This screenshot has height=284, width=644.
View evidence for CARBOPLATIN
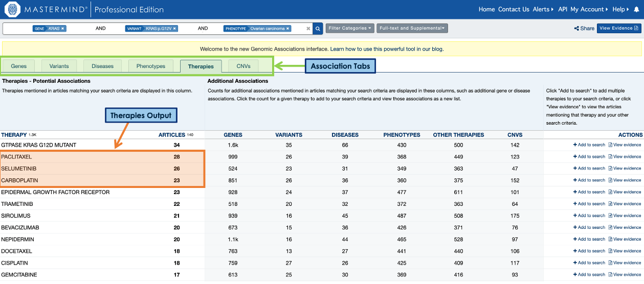625,180
